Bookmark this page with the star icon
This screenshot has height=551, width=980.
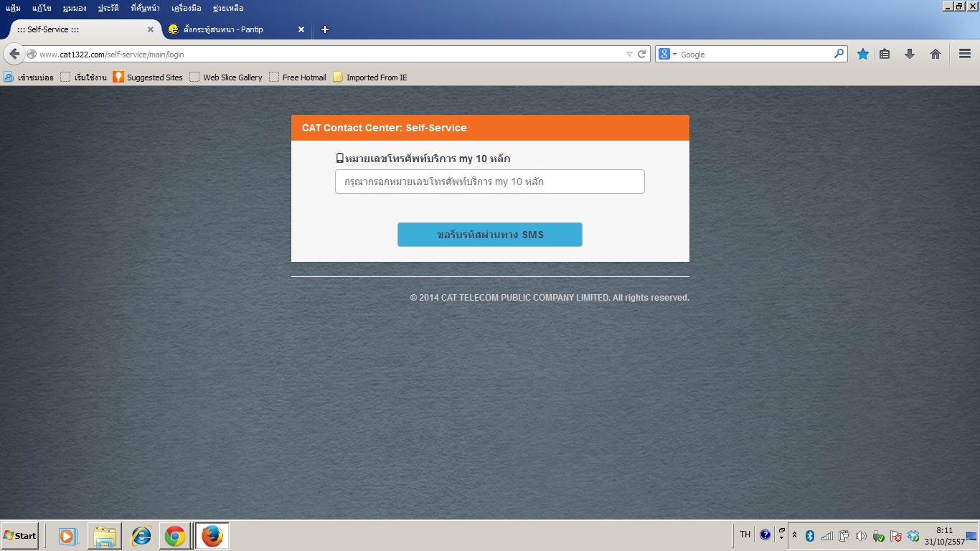click(x=863, y=54)
